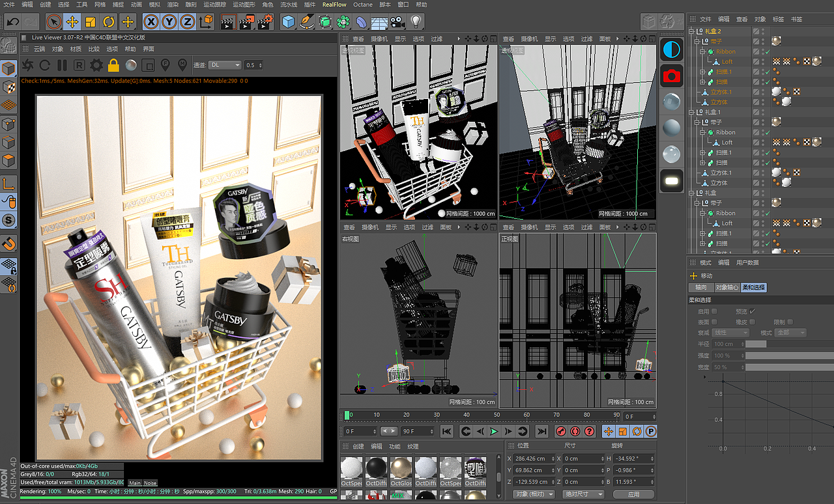Viewport: 834px width, 504px height.
Task: Restart the Octane render with the R icon
Action: click(x=78, y=65)
